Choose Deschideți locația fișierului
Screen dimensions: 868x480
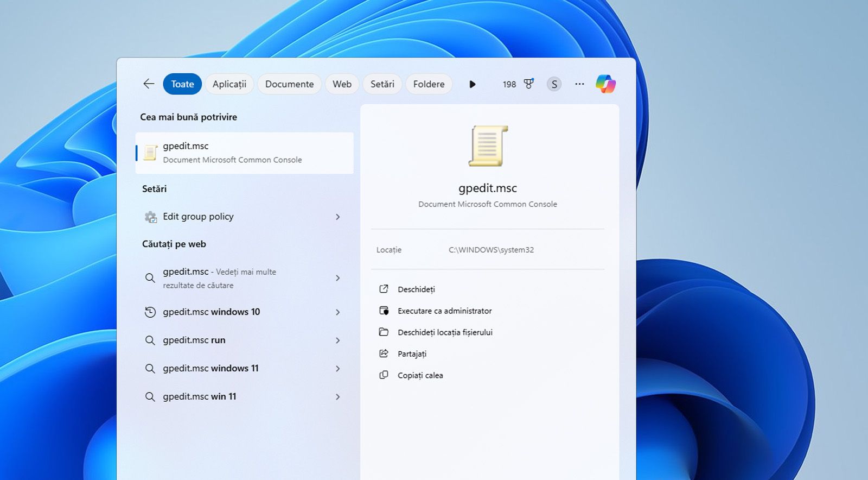[x=445, y=332]
